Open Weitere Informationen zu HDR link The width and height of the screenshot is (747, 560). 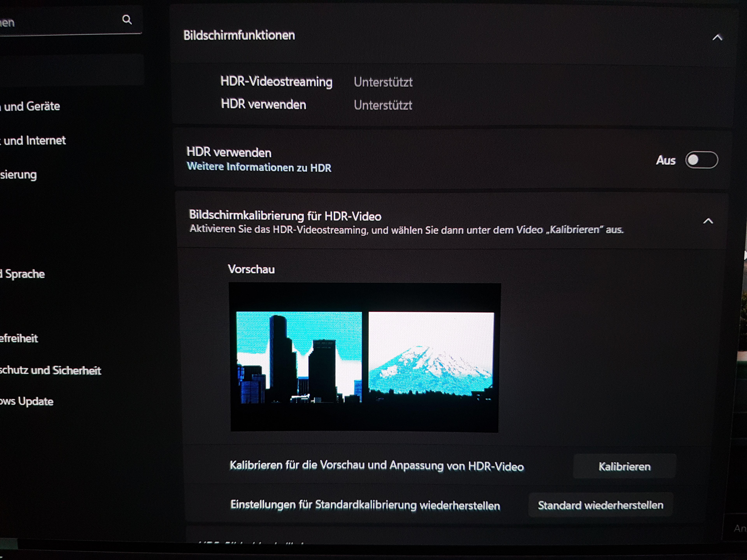pos(259,167)
